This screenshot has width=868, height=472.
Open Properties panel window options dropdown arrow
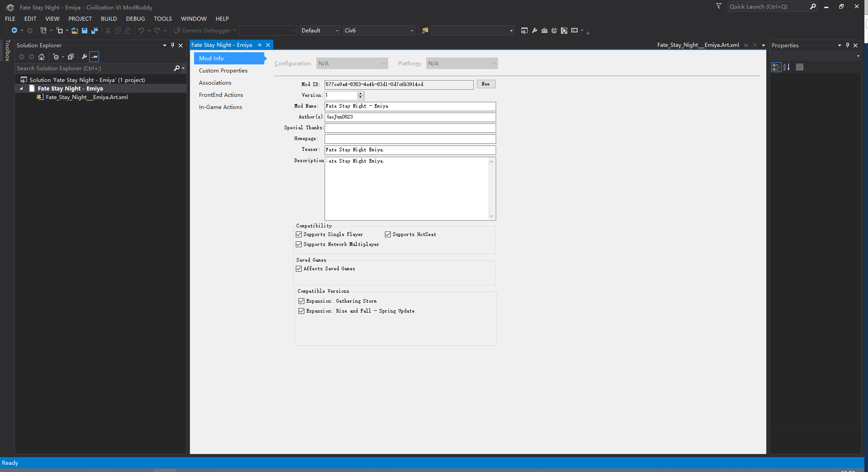840,45
